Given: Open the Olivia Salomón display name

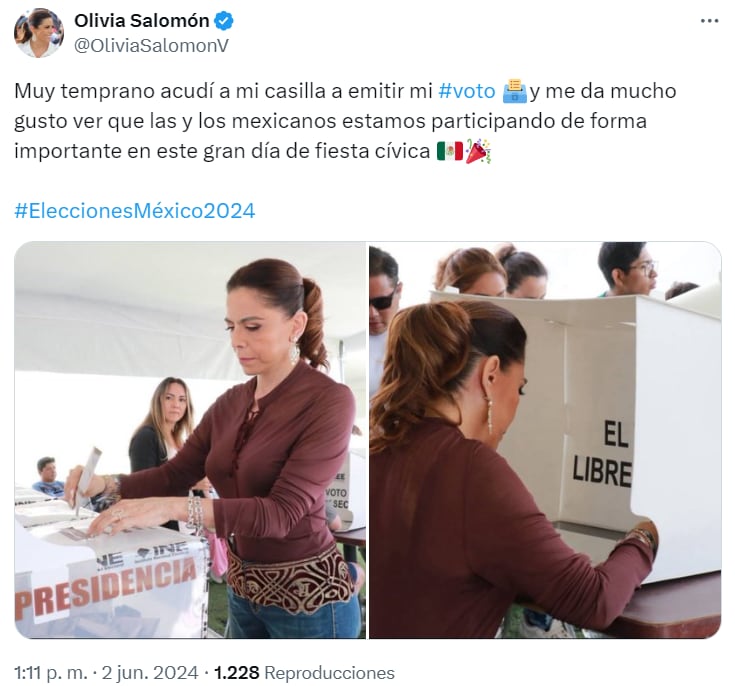Looking at the screenshot, I should 142,21.
